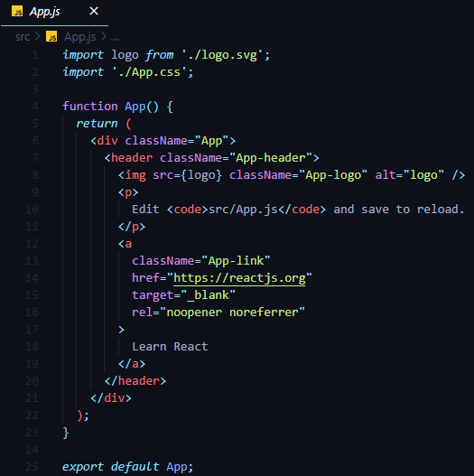Click the JS file icon in the tab
This screenshot has height=476, width=474.
pyautogui.click(x=17, y=12)
